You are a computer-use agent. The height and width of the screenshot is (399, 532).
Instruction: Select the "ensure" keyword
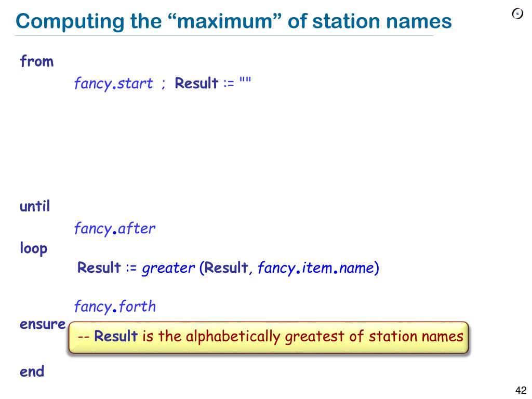43,324
